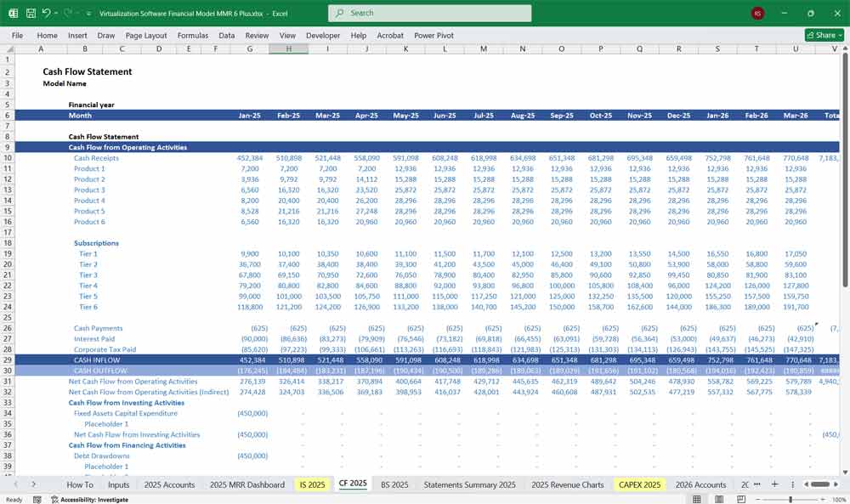Select column G header
Screen dimensions: 850x504
249,48
